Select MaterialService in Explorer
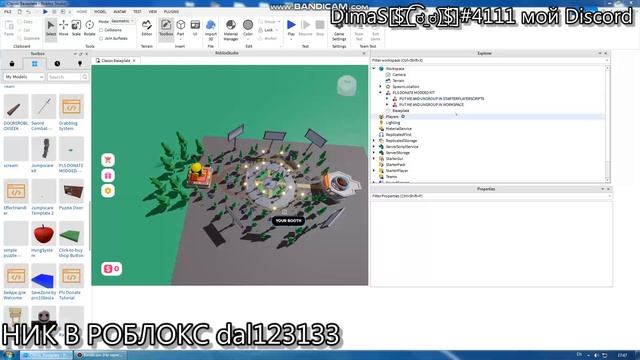The width and height of the screenshot is (640, 360). click(398, 129)
